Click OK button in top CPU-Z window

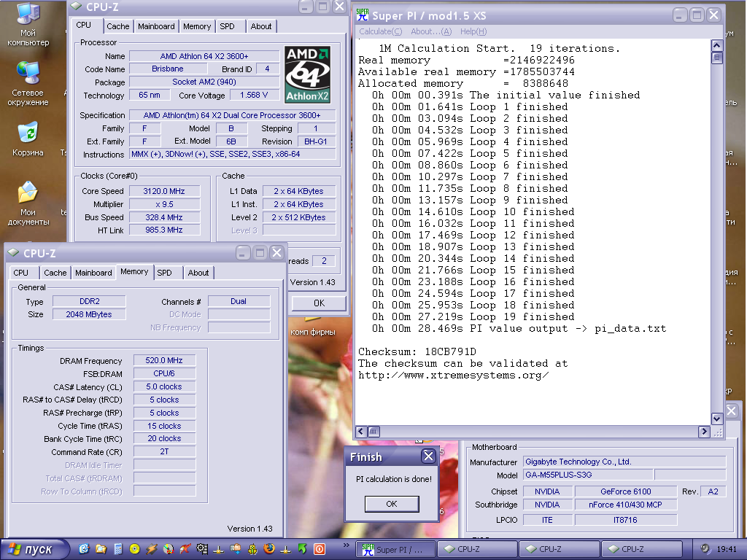click(x=319, y=303)
